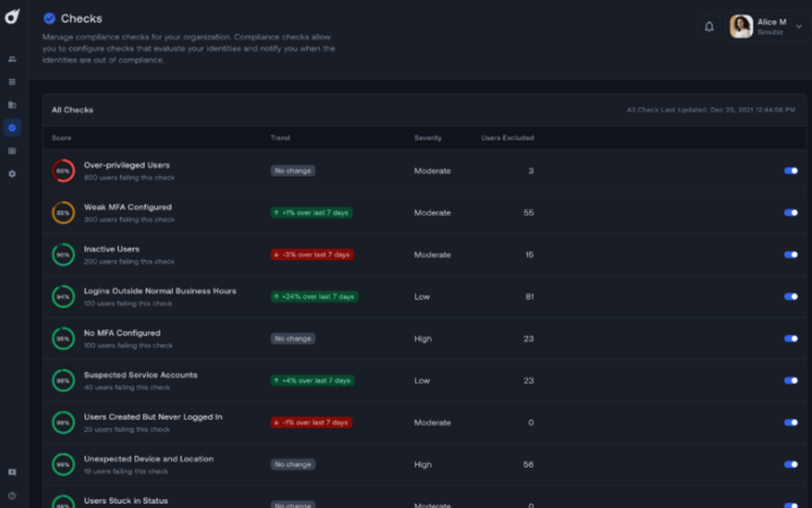The image size is (812, 508).
Task: Disable the Inactive Users check
Action: point(790,254)
